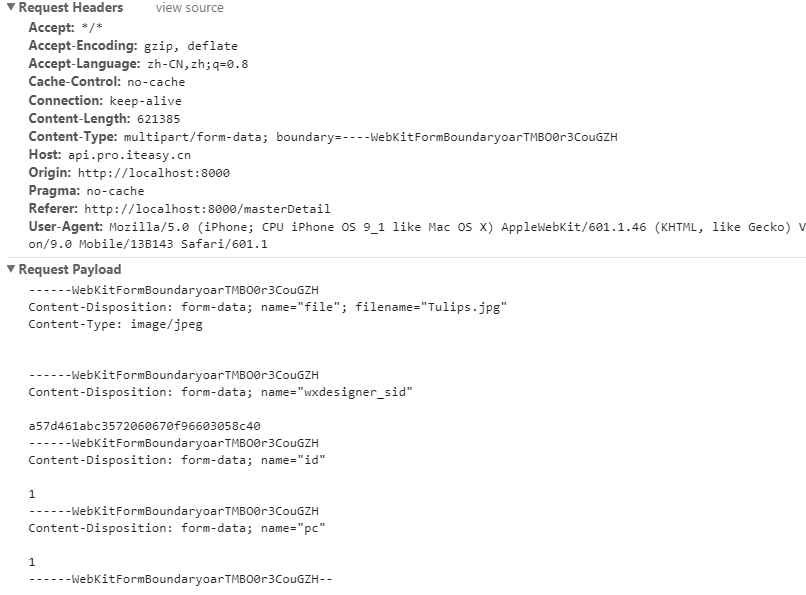Select the wxdesigner_sid hash value
Viewport: 806px width, 595px height.
(x=144, y=426)
